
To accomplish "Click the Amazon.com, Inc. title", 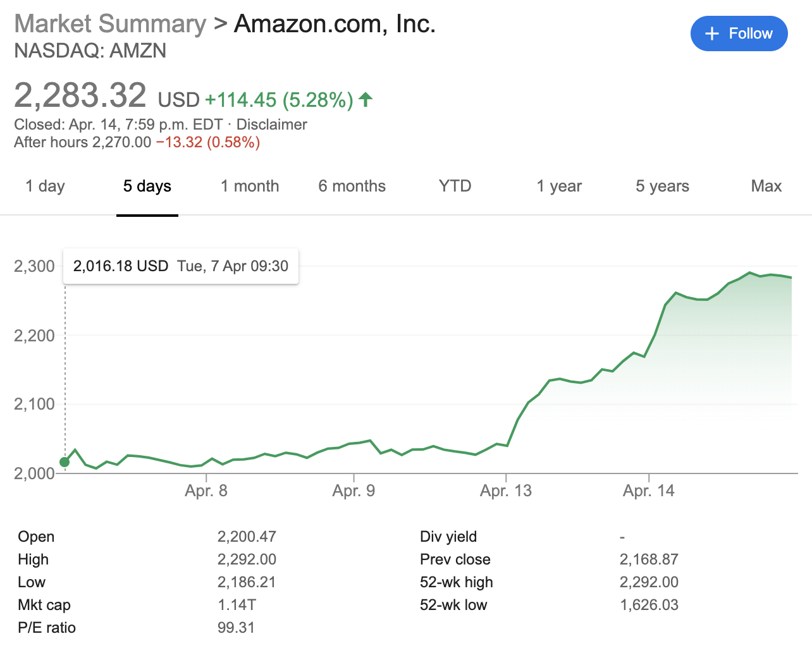I will point(335,24).
